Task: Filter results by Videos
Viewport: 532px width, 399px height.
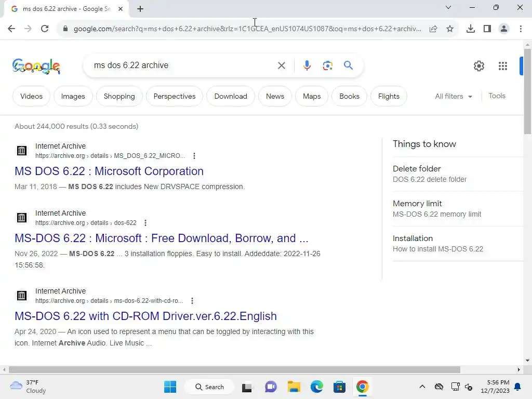Action: coord(31,96)
